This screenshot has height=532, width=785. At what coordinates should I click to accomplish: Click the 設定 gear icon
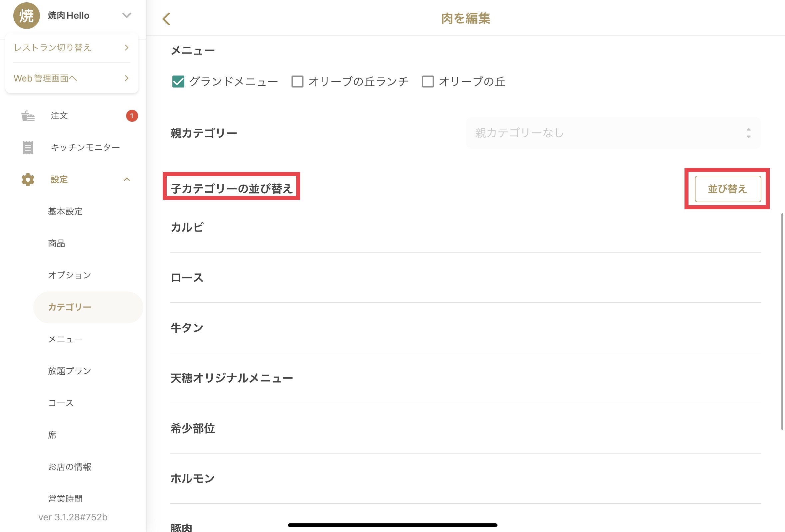click(28, 180)
